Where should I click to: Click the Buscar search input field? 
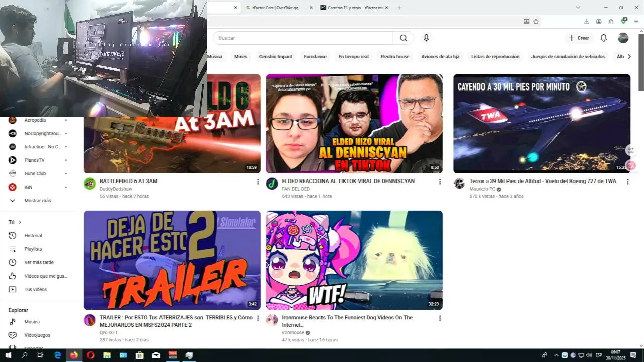[303, 38]
